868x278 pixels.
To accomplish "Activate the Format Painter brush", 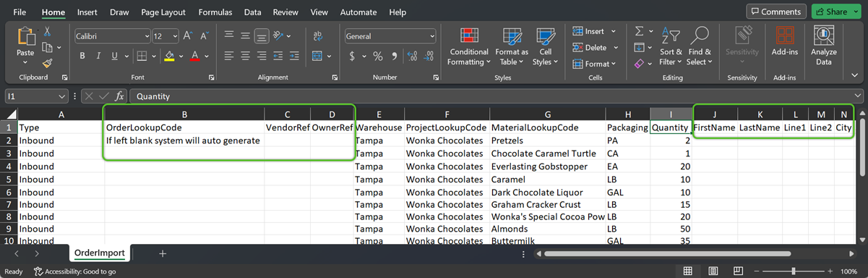I will coord(48,63).
